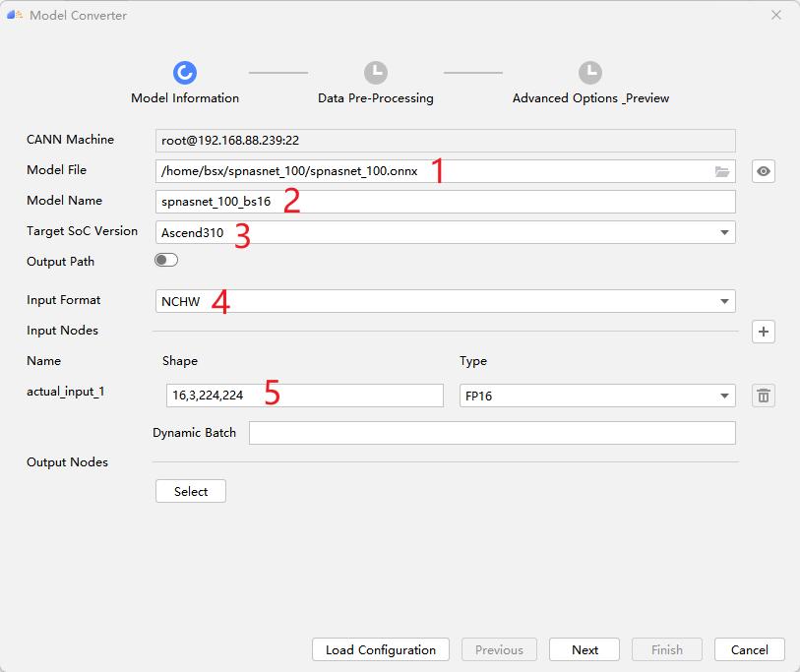Add a new input node with the plus icon

point(763,332)
